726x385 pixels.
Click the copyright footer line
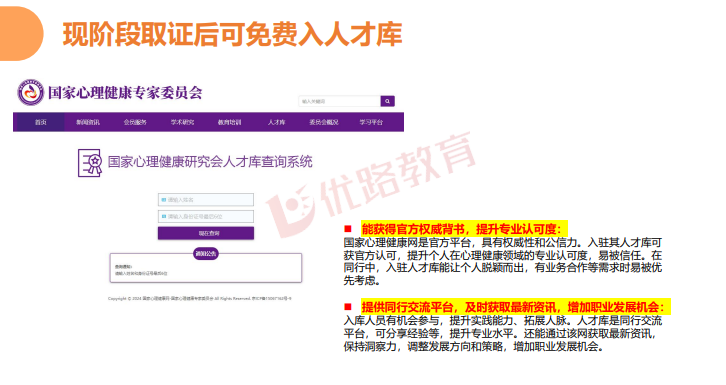(200, 298)
